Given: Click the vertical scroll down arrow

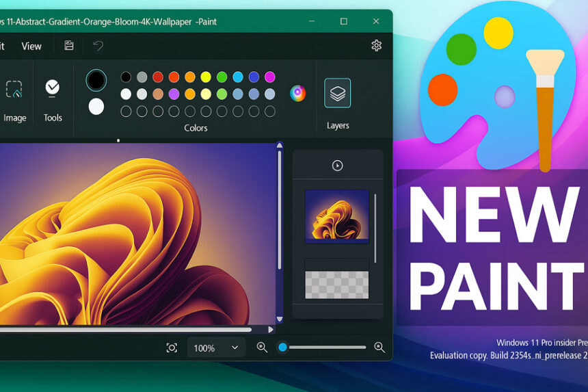Looking at the screenshot, I should click(280, 319).
